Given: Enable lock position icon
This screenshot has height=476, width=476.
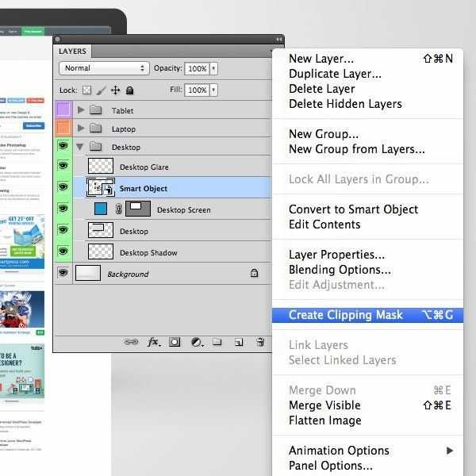Looking at the screenshot, I should click(x=115, y=90).
